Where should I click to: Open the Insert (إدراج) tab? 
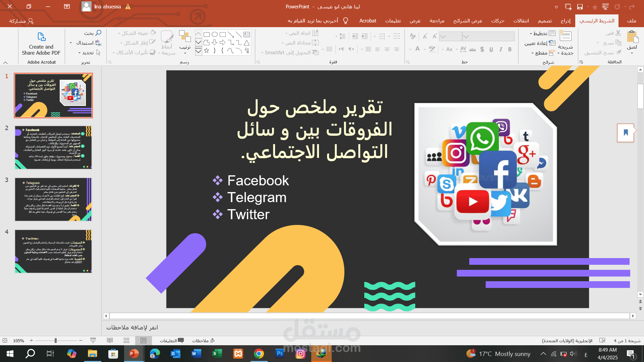click(x=566, y=21)
